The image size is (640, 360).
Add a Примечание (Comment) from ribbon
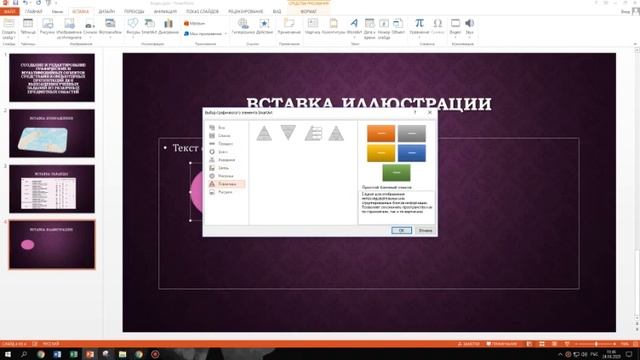pos(289,24)
